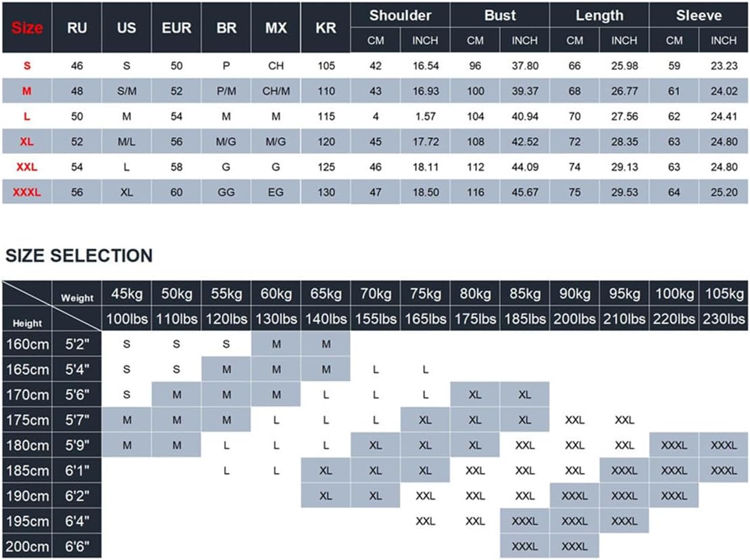Click the Length measurement header
Image resolution: width=750 pixels, height=560 pixels.
click(x=599, y=16)
